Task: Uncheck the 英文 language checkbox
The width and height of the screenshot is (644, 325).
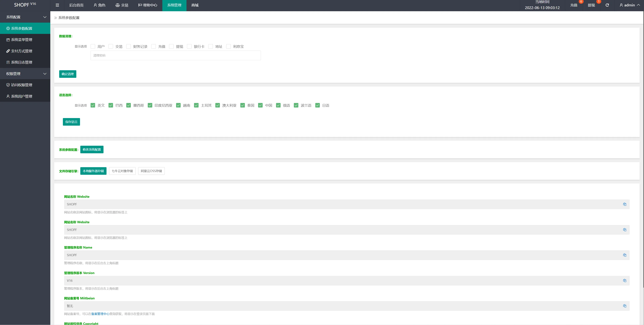Action: [93, 105]
